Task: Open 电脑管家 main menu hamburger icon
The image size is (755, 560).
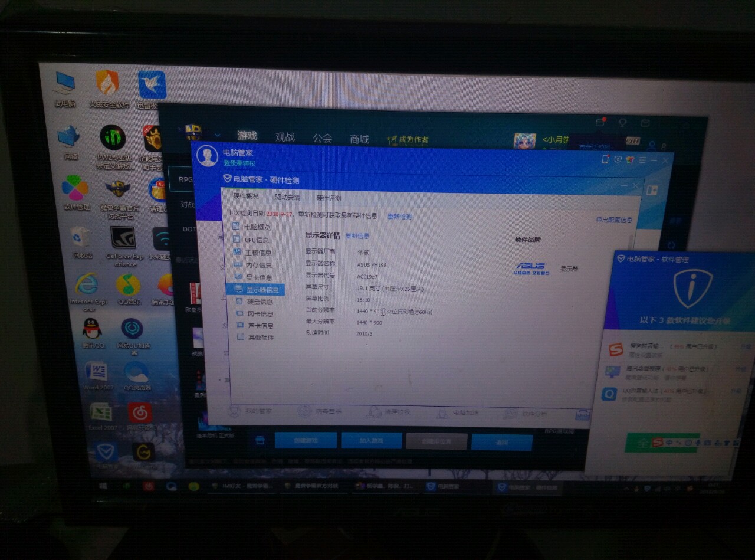Action: point(643,161)
